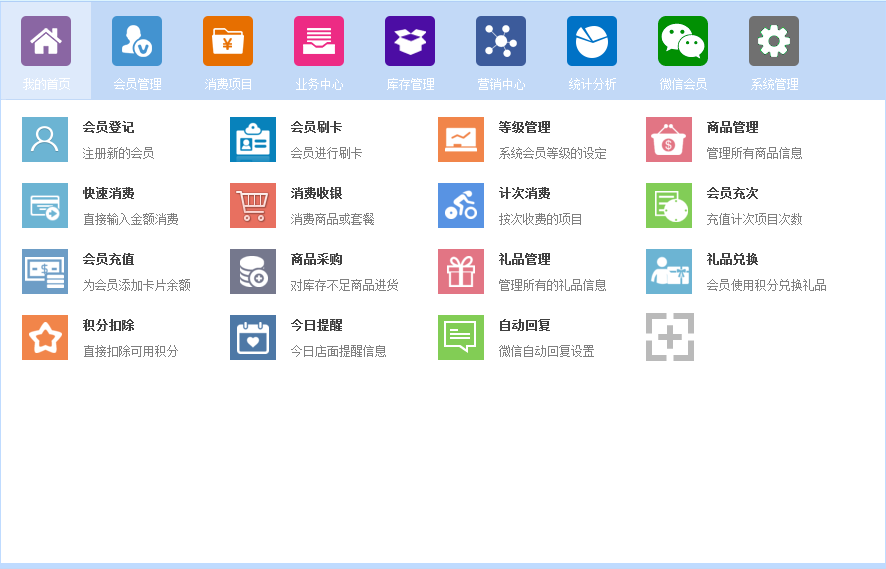
Task: Click the description 会员使用积分兑换礼品
Action: [766, 286]
